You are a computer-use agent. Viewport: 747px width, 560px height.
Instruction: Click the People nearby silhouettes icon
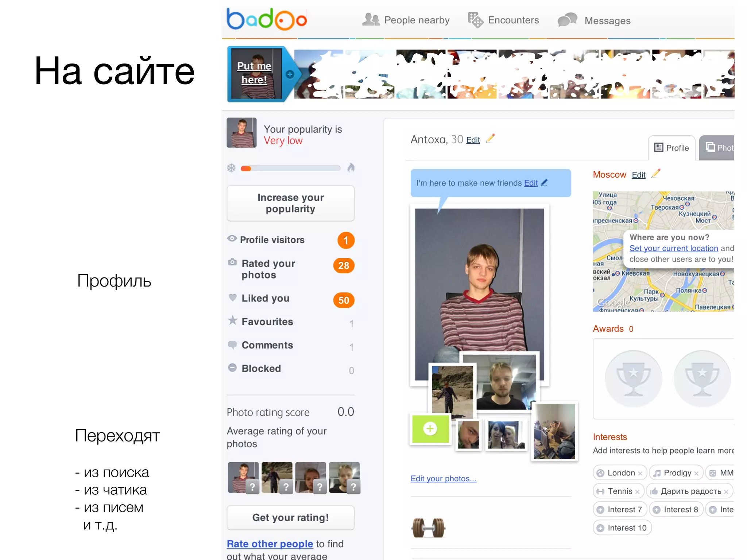click(x=371, y=19)
